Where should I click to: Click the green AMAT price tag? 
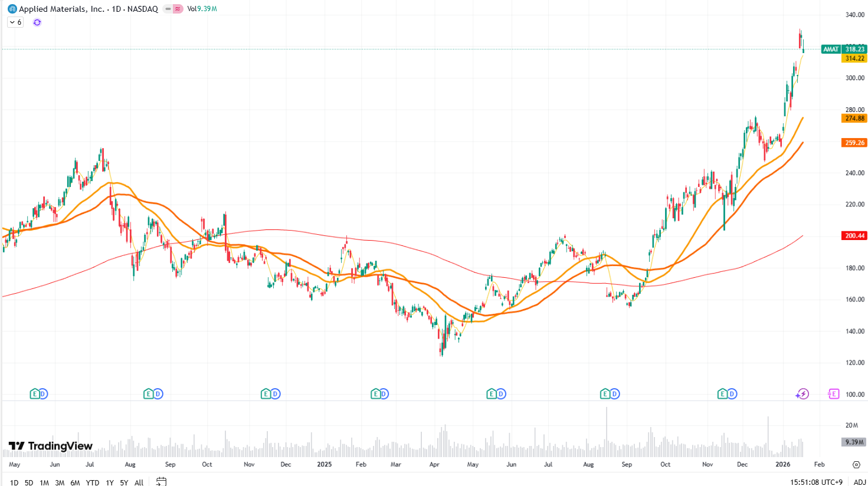(831, 49)
